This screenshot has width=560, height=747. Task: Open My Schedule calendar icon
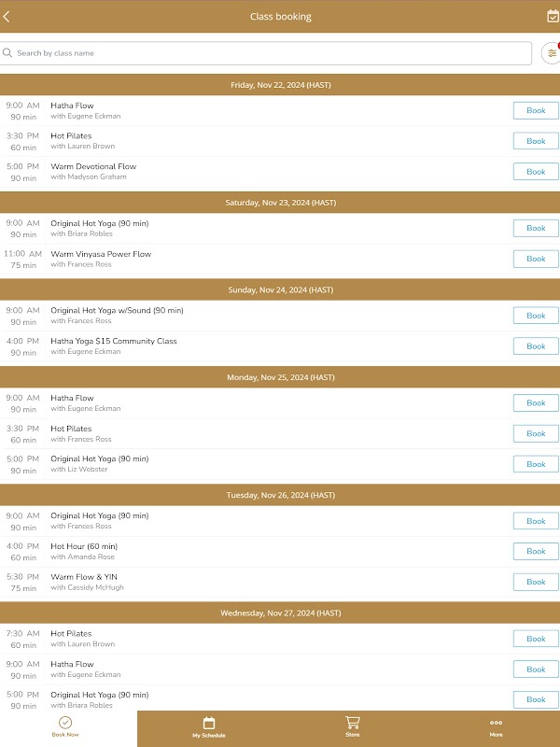point(209,723)
